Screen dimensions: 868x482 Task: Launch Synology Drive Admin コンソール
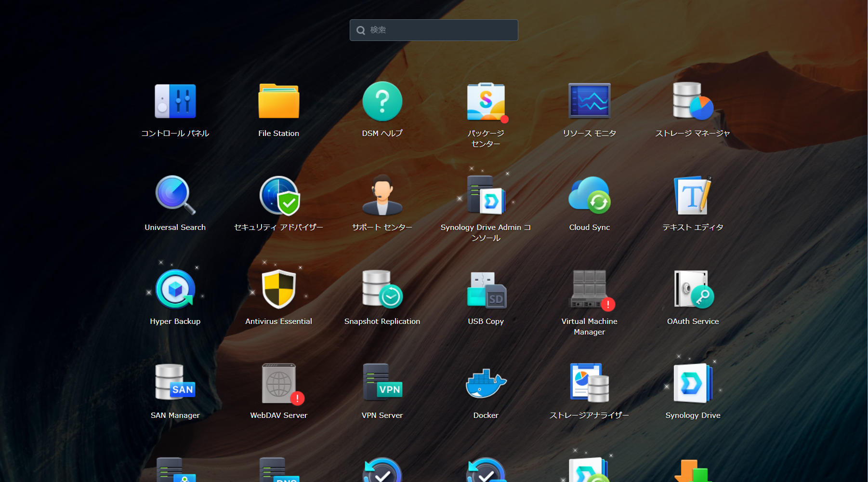pyautogui.click(x=486, y=195)
